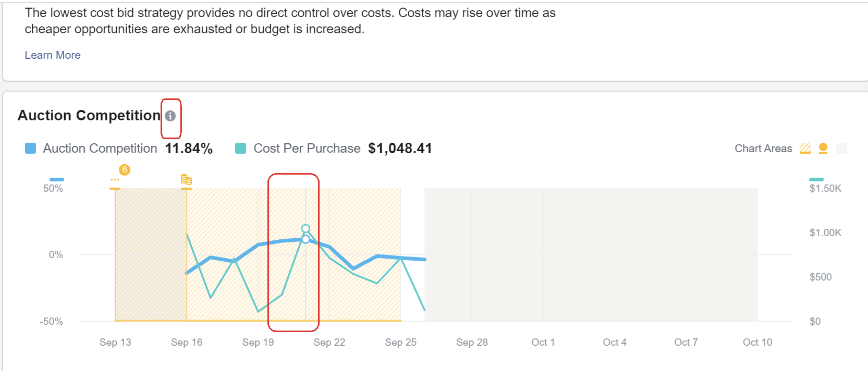The image size is (868, 371).
Task: Click the Auction Competition 11.84% value
Action: tap(189, 148)
